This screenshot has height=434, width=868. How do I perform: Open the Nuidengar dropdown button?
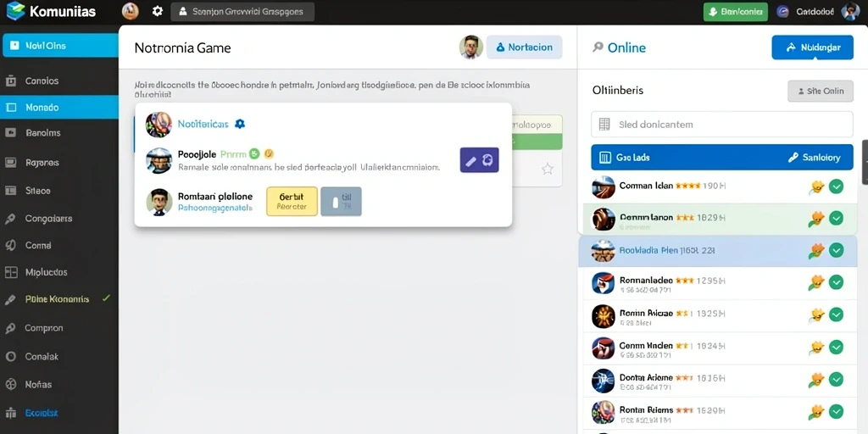812,47
